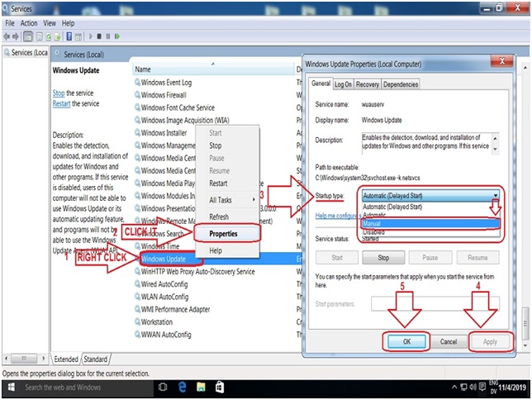This screenshot has width=532, height=400.
Task: Click the Start Service play icon in the toolbar
Action: (90, 36)
